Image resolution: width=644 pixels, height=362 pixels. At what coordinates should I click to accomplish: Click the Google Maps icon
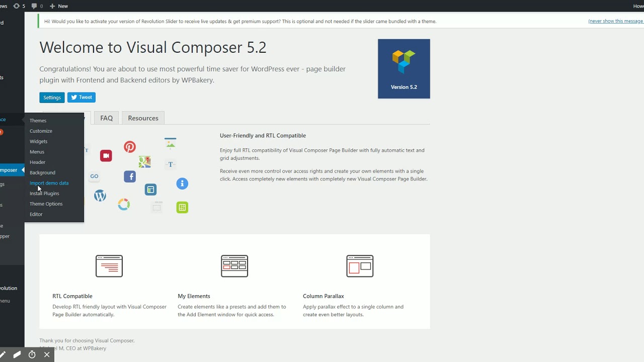click(145, 162)
